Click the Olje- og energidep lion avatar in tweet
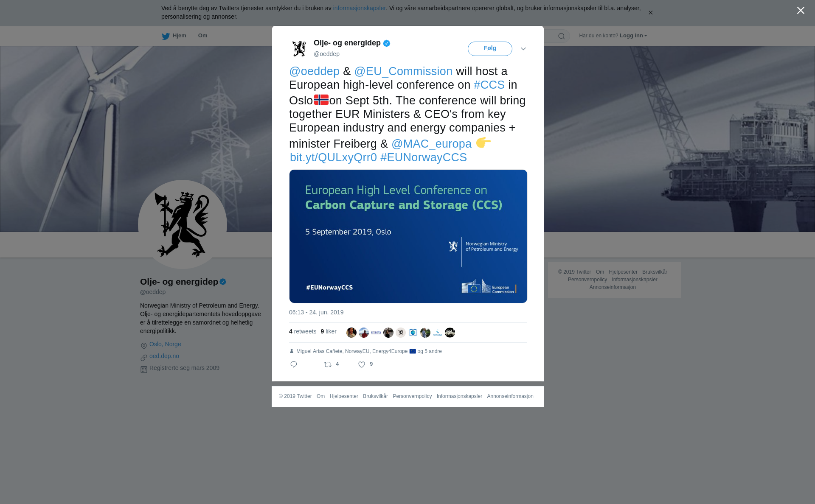 tap(299, 48)
